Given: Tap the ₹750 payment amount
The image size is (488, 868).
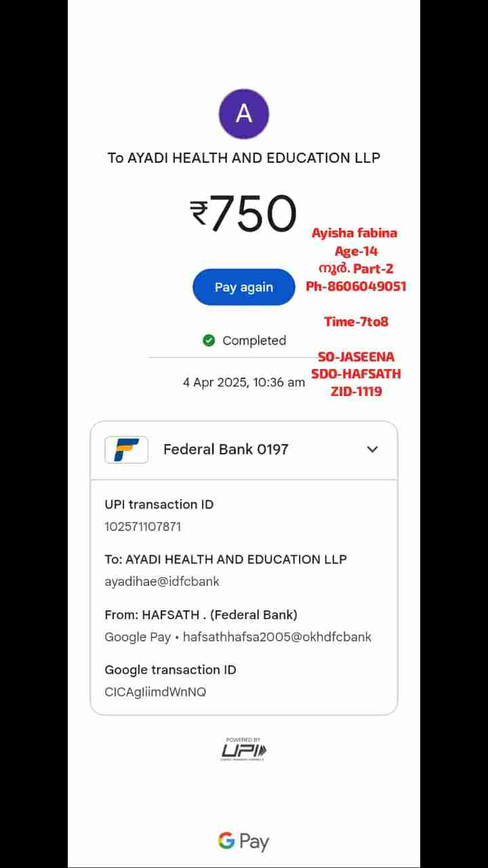Looking at the screenshot, I should click(243, 214).
